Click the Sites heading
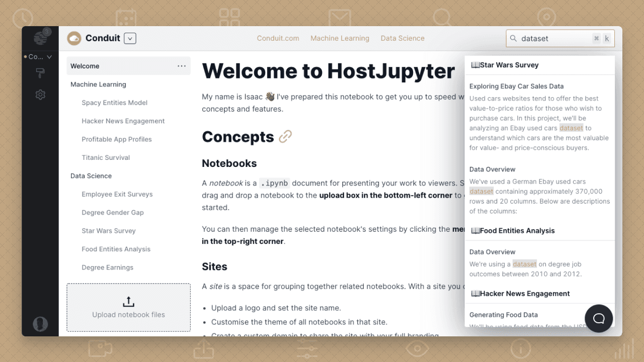The image size is (644, 362). pyautogui.click(x=214, y=266)
